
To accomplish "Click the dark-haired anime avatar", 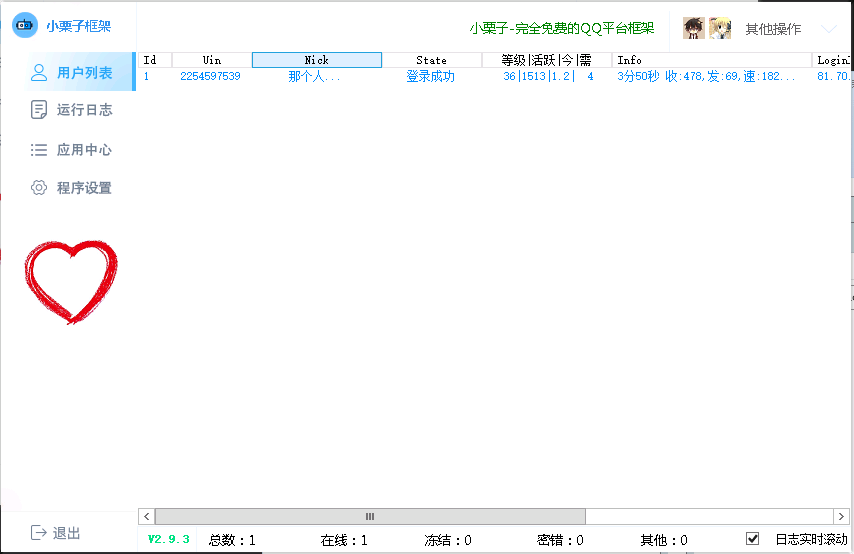I will click(x=694, y=28).
